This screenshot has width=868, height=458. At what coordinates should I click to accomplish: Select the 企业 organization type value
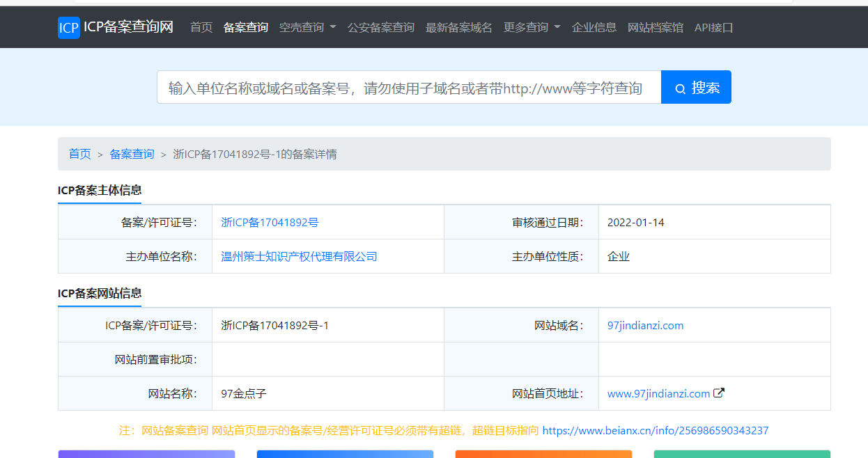pyautogui.click(x=619, y=256)
